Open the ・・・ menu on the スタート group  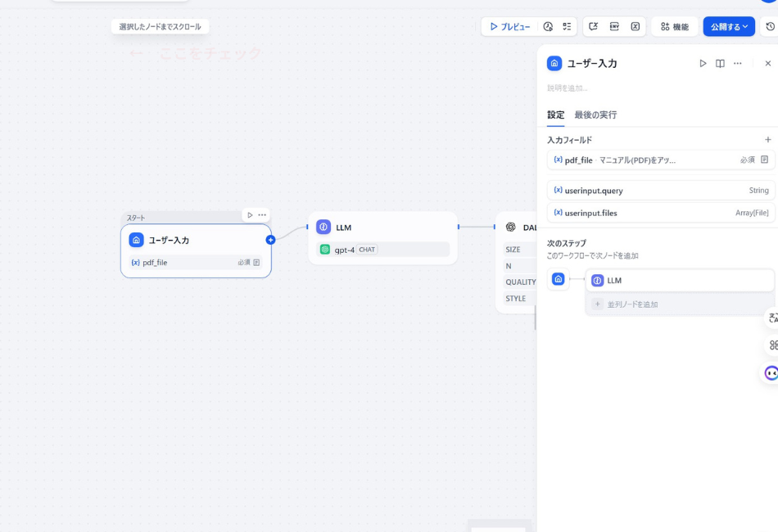click(x=261, y=214)
